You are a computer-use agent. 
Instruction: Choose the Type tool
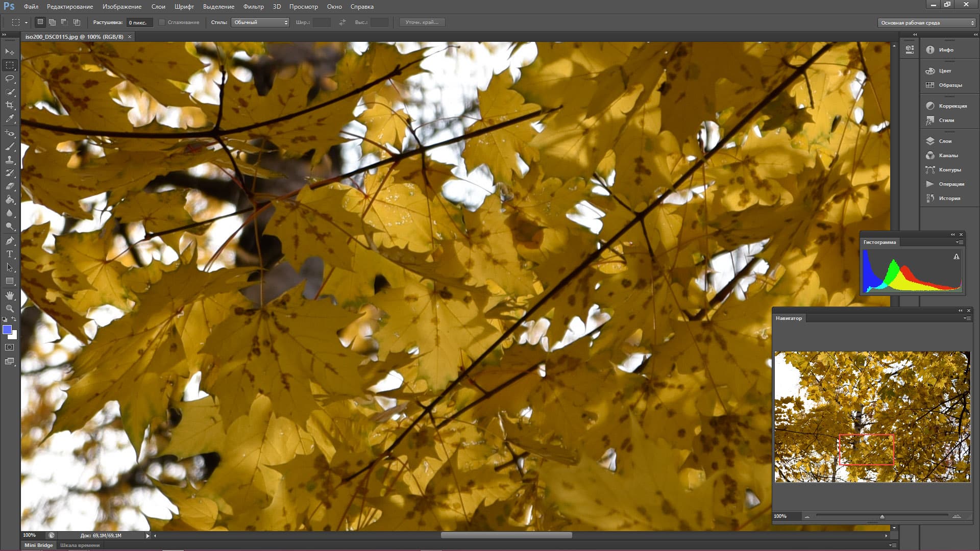pyautogui.click(x=10, y=254)
